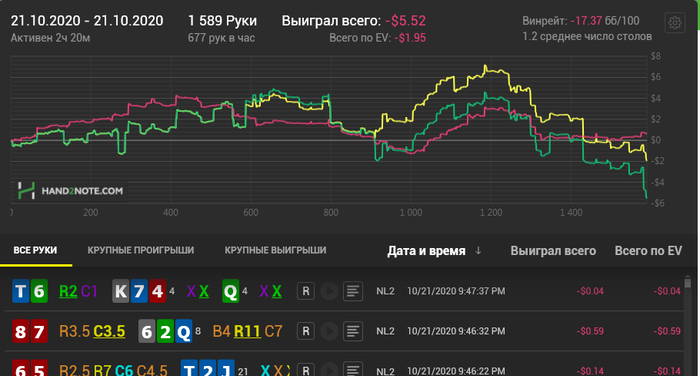Play the replayer for the T6 hand
This screenshot has height=376, width=700.
tap(329, 291)
